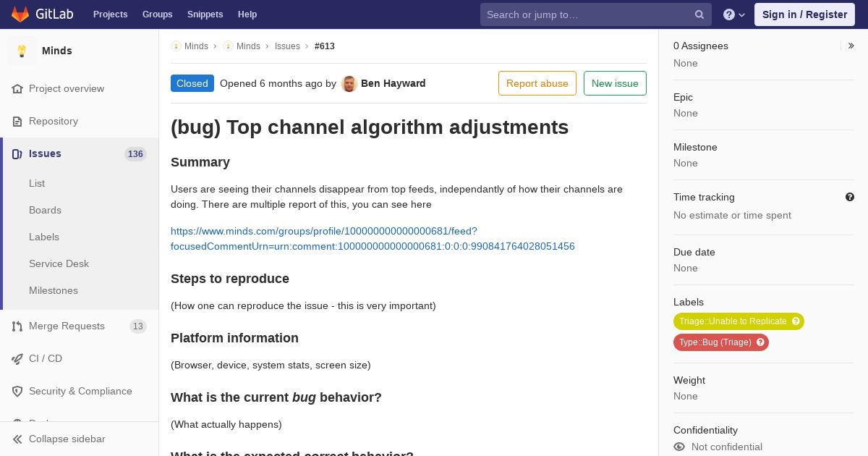Click the Not confidential eye icon
The height and width of the screenshot is (456, 868).
pos(679,447)
